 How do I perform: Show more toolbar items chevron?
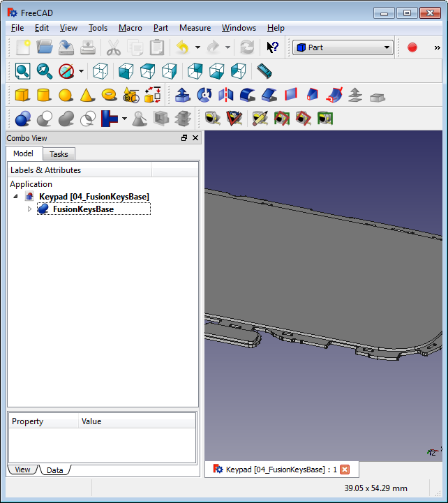pos(437,48)
